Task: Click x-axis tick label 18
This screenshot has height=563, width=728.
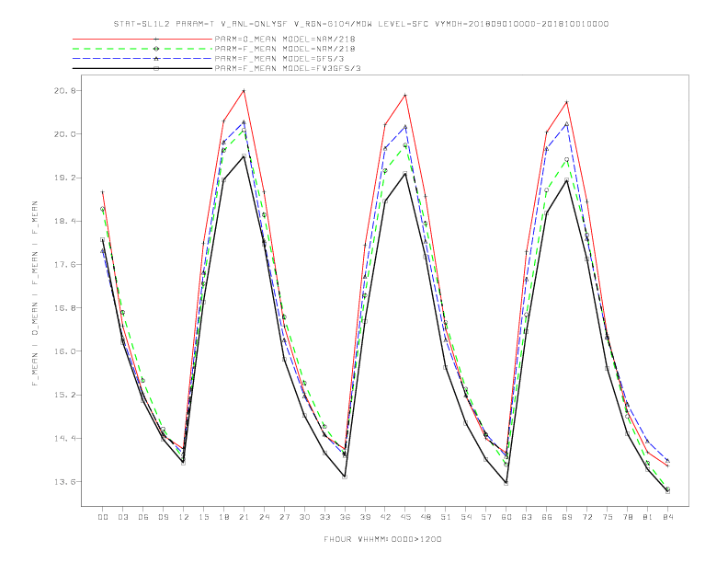Action: coord(223,517)
